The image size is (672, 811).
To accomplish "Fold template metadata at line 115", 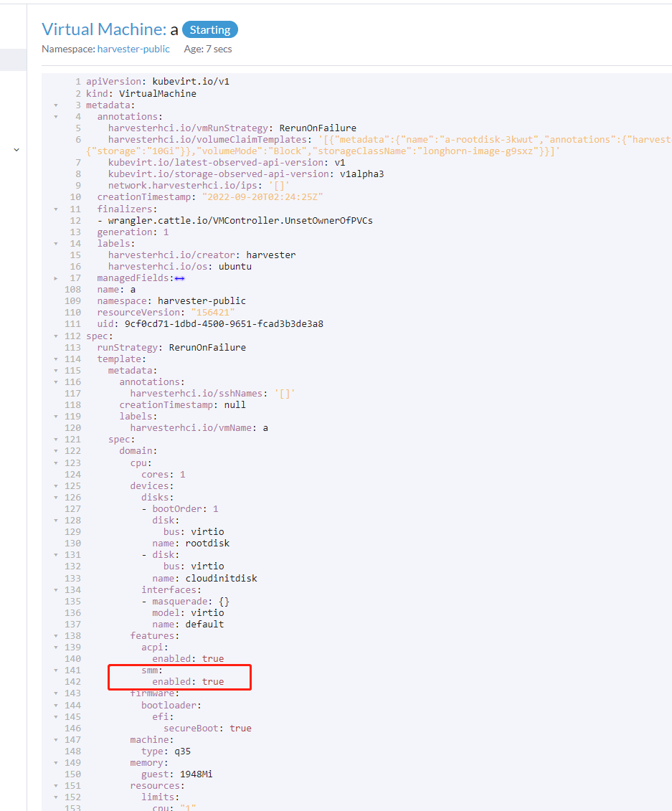I will pos(56,370).
